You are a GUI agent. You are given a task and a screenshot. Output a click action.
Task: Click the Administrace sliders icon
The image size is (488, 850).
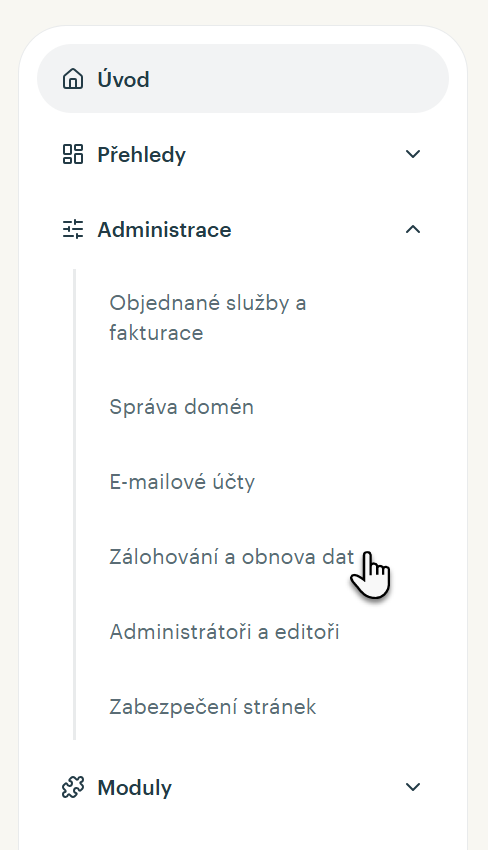(73, 229)
